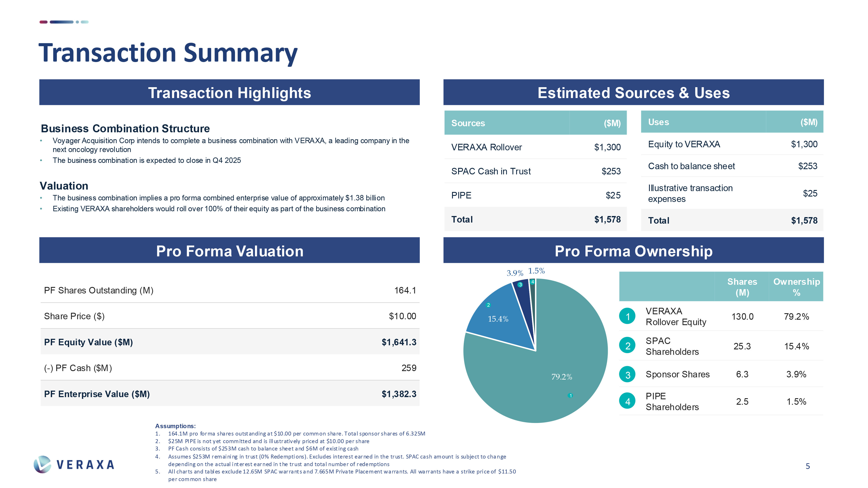Select the Transaction Highlights header

229,93
